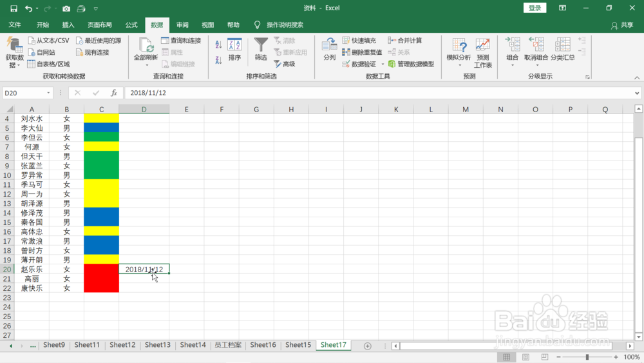Open the Get Data (获取数据) button
644x363 pixels.
[14, 52]
